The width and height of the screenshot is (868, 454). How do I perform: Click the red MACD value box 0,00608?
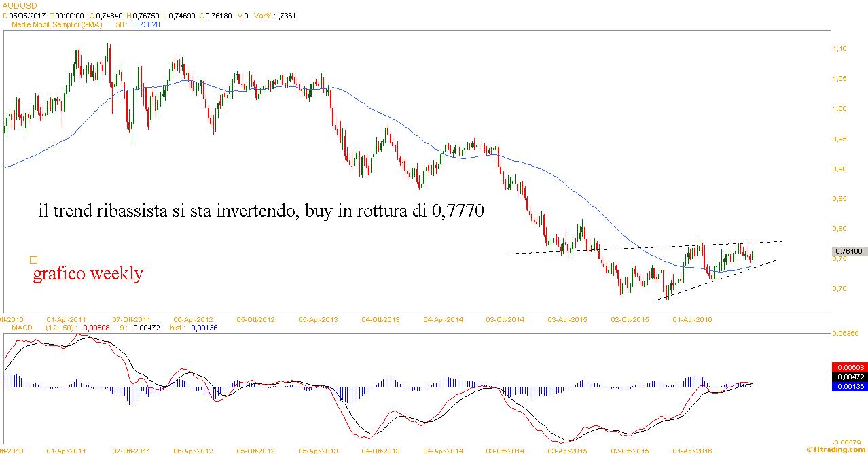(849, 367)
